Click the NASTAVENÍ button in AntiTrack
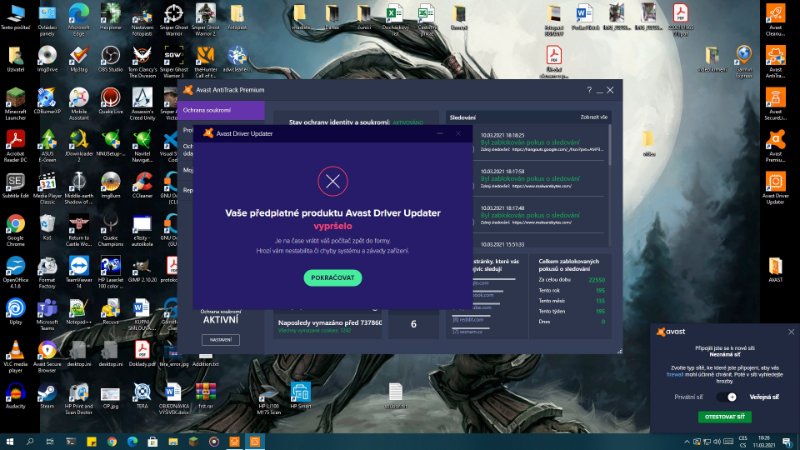The height and width of the screenshot is (450, 800). [x=220, y=340]
